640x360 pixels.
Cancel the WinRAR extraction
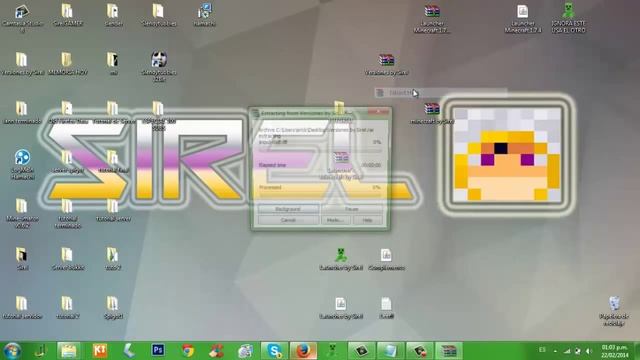288,220
